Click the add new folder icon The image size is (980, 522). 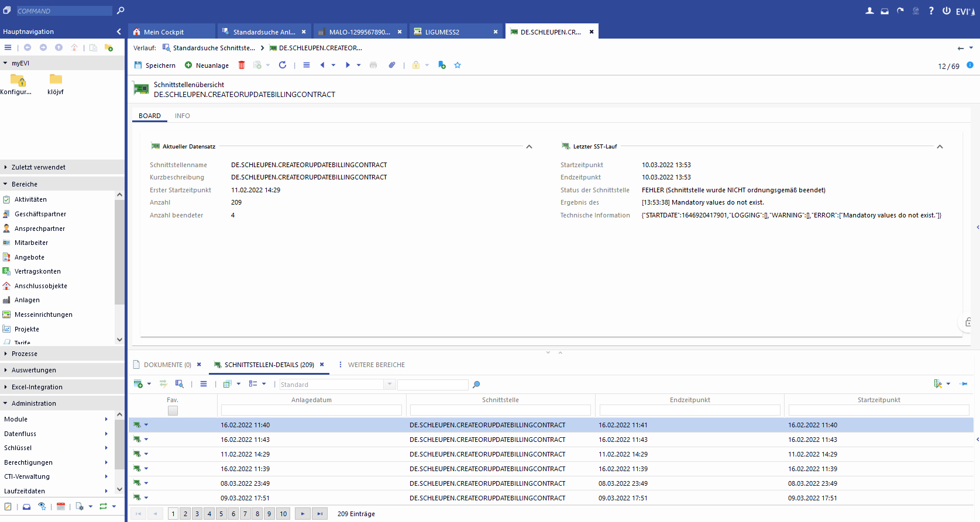[x=109, y=47]
